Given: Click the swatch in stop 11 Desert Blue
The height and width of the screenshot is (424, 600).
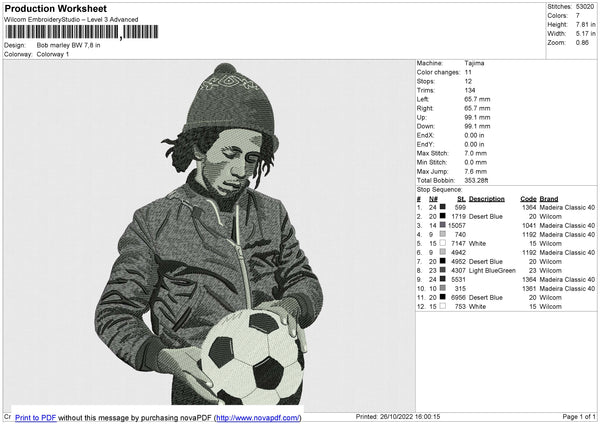Looking at the screenshot, I should [442, 297].
